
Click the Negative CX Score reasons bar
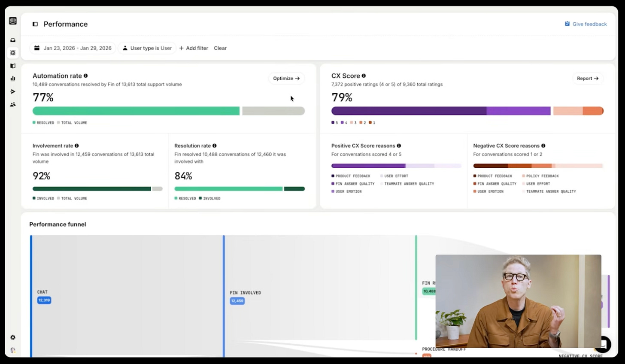538,166
